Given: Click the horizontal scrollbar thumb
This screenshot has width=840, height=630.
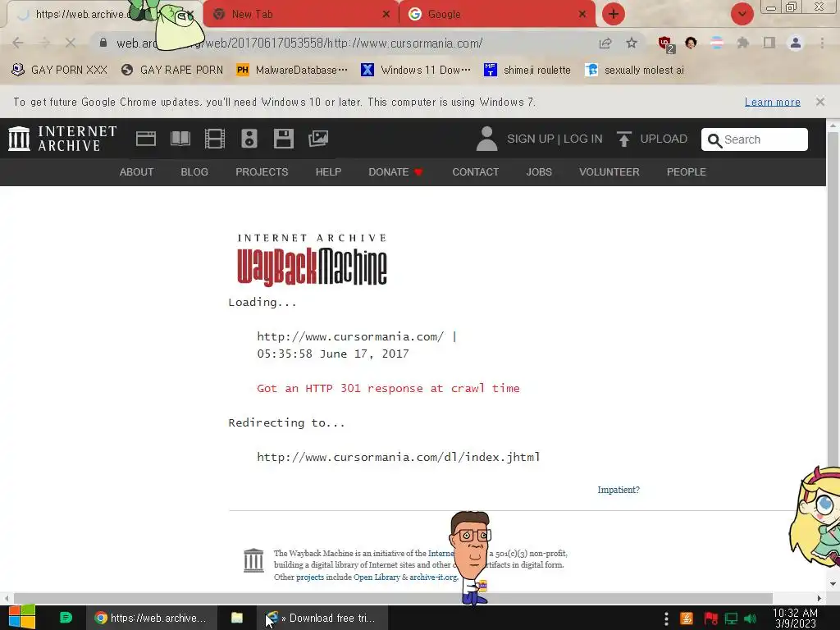Looking at the screenshot, I should [393, 598].
